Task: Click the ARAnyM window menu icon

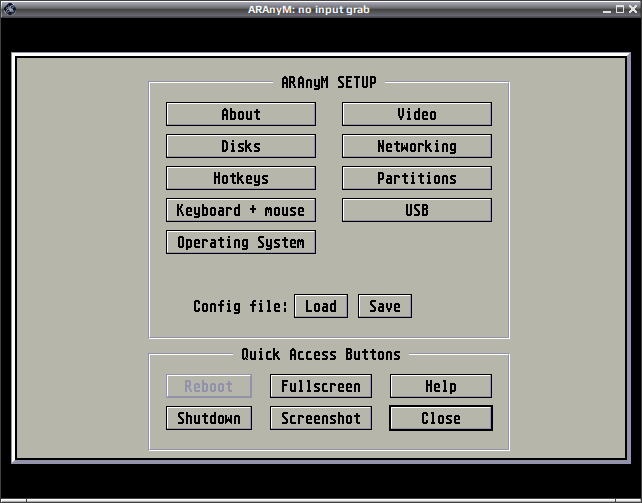Action: [9, 9]
